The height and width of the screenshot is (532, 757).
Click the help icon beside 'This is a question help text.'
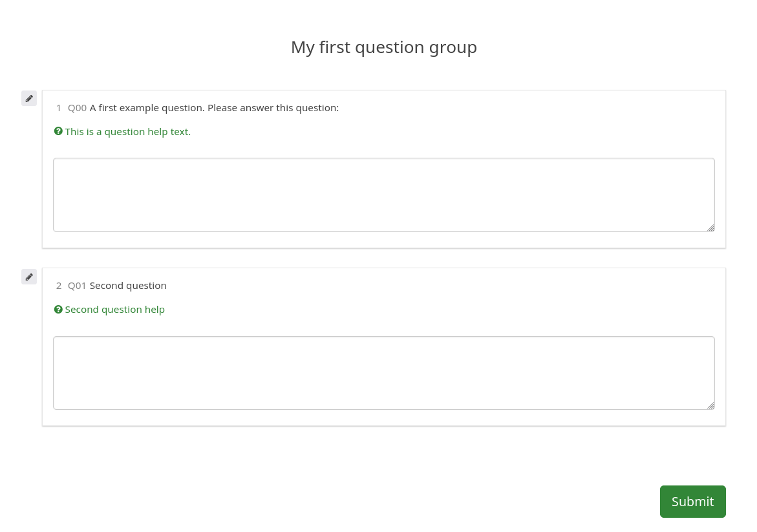pyautogui.click(x=58, y=131)
